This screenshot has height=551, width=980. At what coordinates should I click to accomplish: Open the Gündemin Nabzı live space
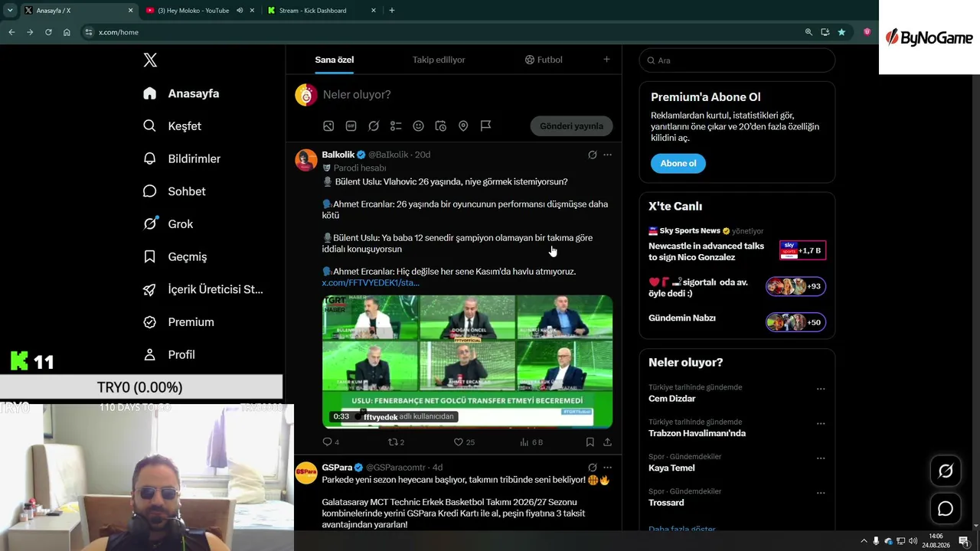(737, 322)
